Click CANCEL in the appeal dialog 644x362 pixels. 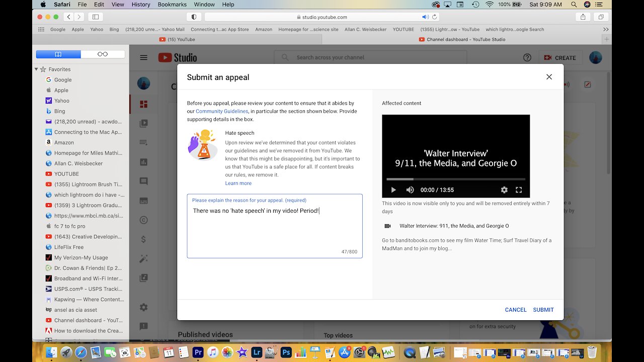tap(516, 310)
